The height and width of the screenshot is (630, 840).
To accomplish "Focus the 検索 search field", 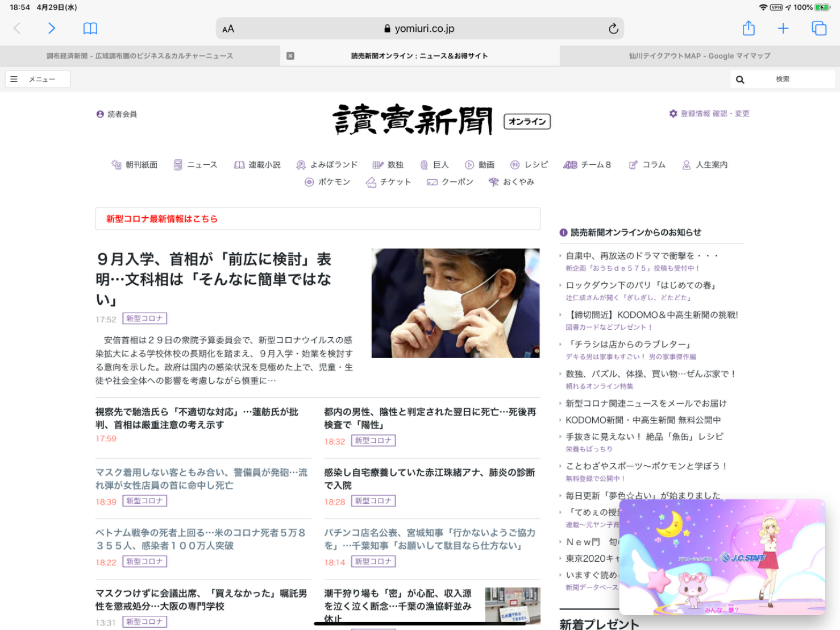I will [x=783, y=79].
